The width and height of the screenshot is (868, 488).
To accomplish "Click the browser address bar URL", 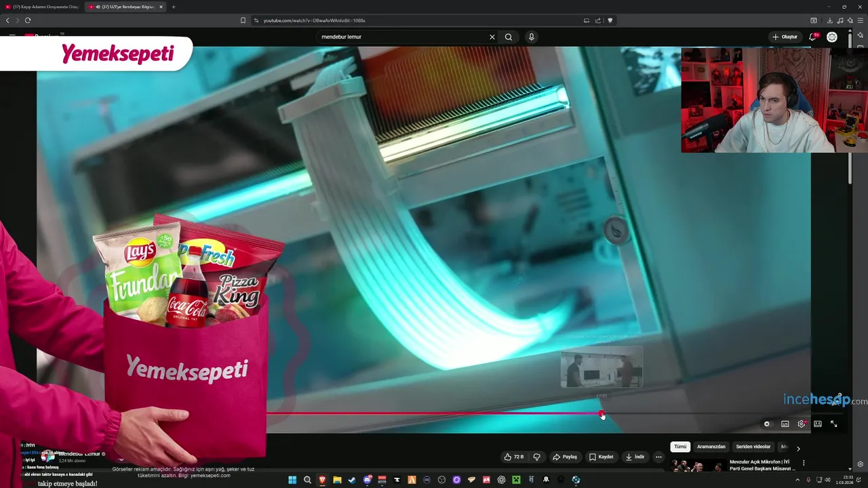I will (x=315, y=20).
